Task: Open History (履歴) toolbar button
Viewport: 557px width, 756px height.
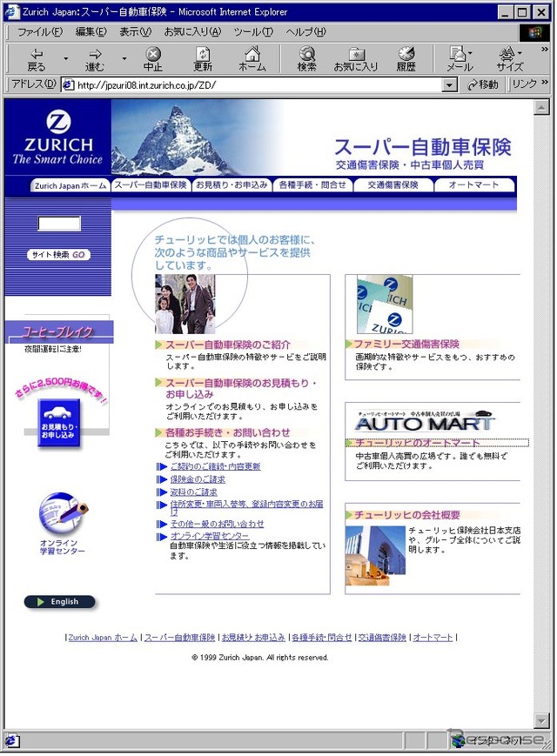Action: 406,59
